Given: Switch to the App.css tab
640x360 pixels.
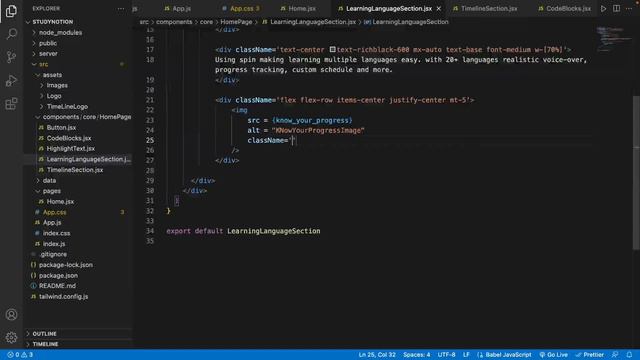Looking at the screenshot, I should 241,9.
